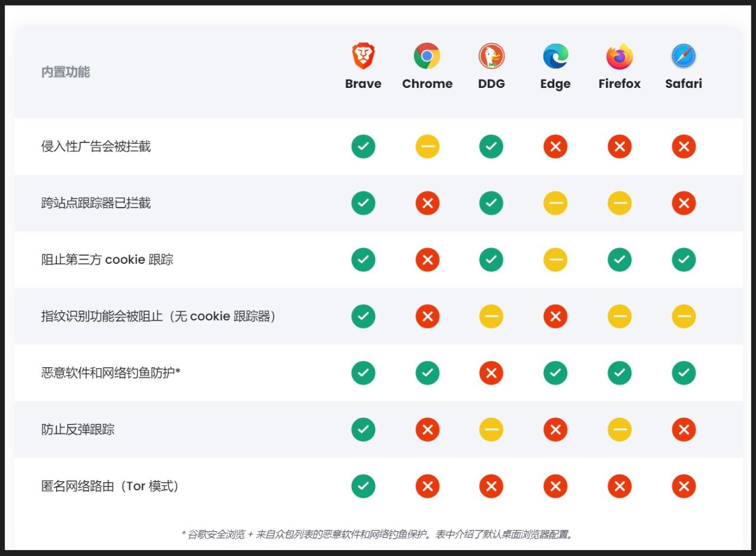Screen dimensions: 756x556
Task: Click the Chrome browser logo
Action: [x=427, y=56]
